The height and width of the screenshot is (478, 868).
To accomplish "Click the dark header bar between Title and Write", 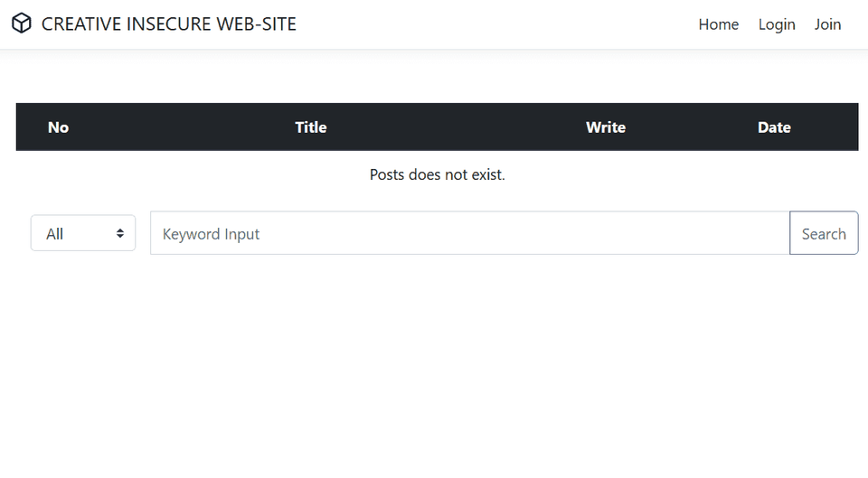I will click(457, 127).
